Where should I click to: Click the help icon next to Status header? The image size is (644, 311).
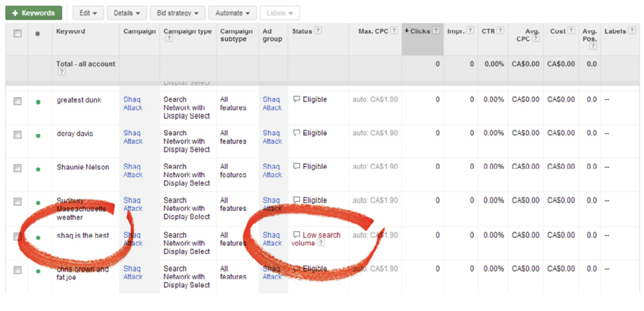pos(318,31)
